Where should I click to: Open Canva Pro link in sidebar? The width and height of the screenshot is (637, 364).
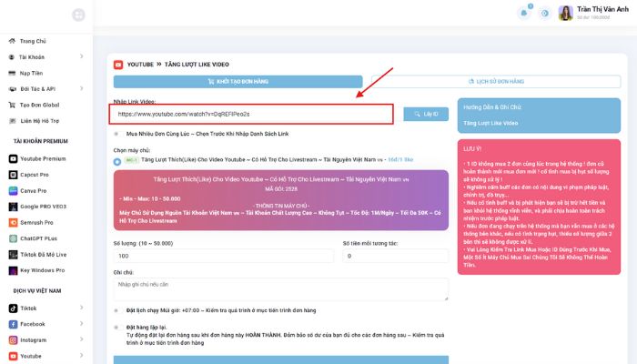(34, 190)
